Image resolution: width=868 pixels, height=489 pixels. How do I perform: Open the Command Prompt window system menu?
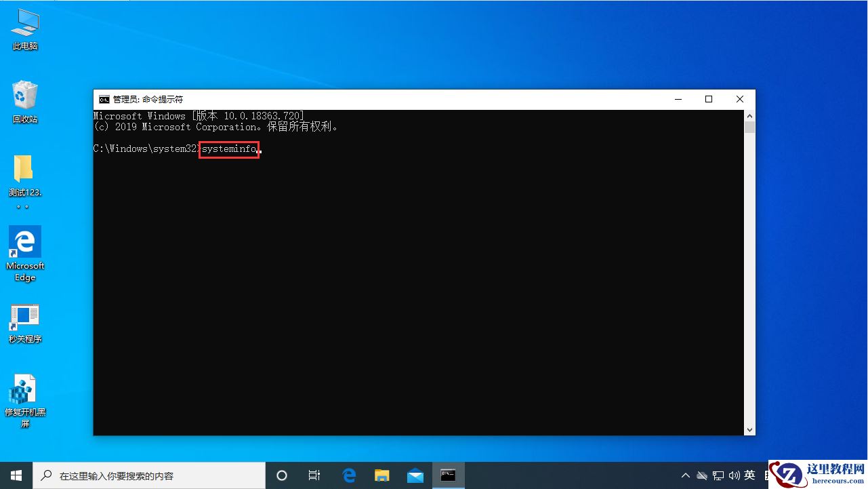tap(104, 99)
